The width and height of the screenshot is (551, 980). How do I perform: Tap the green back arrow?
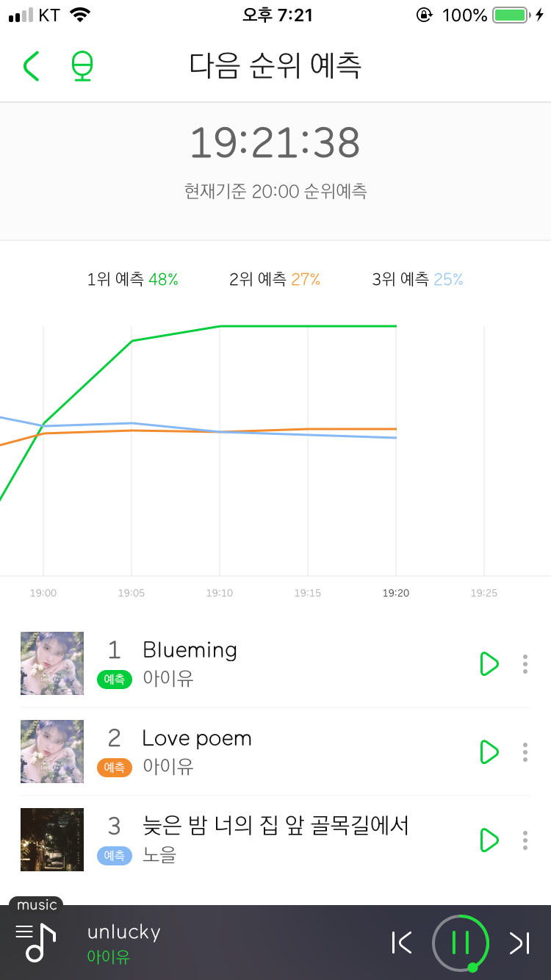click(31, 66)
